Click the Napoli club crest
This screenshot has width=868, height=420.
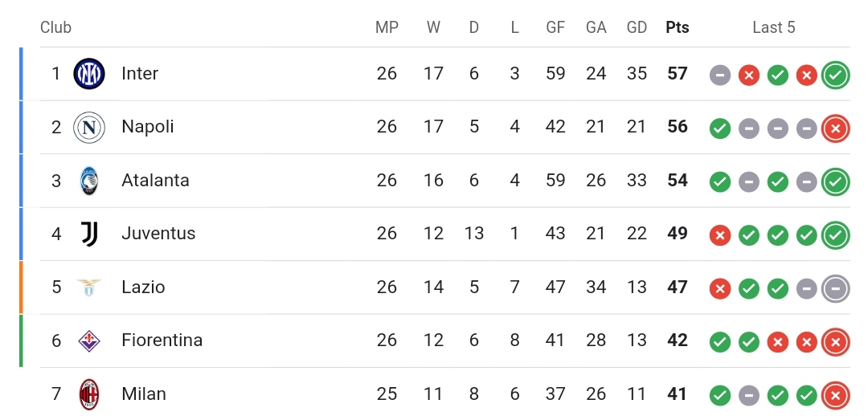tap(89, 127)
